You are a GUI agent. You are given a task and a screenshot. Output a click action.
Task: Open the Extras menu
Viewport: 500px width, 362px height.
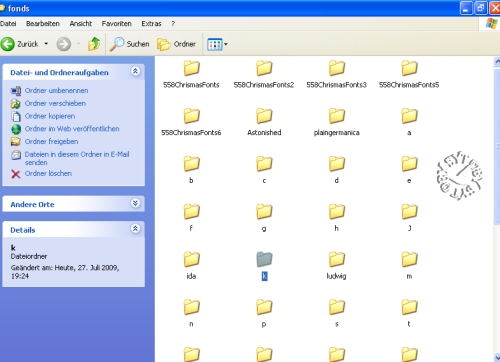[151, 24]
